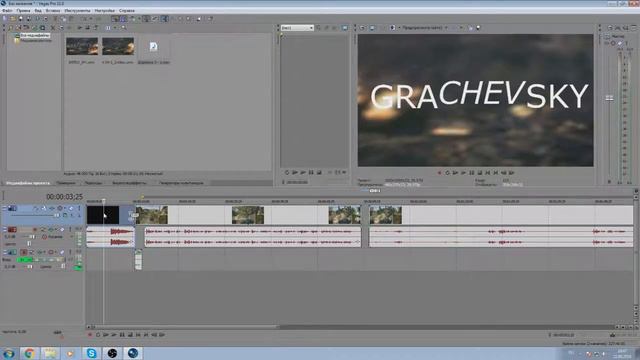Select the top media bin tree item
This screenshot has height=360, width=640.
tap(35, 36)
